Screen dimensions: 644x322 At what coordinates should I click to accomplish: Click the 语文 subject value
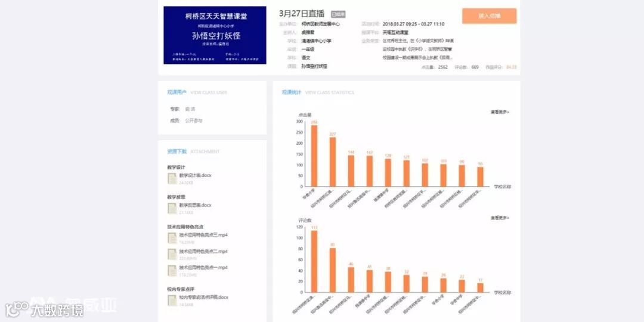[306, 58]
